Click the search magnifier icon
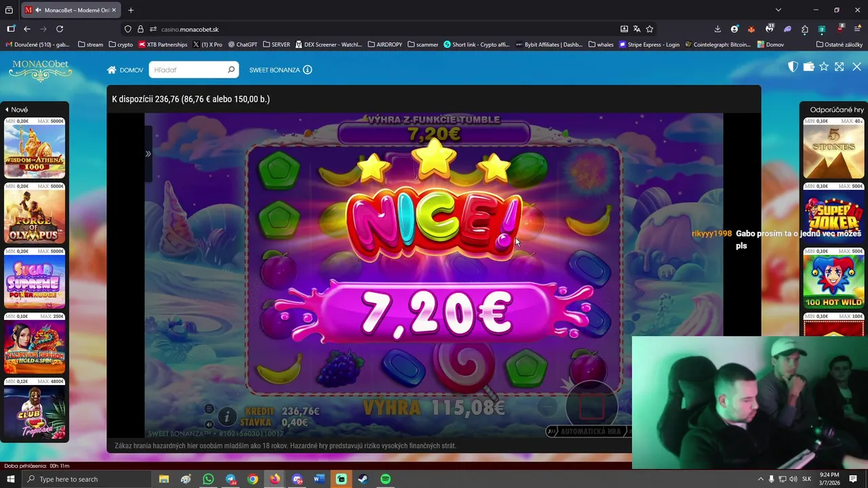Image resolution: width=868 pixels, height=488 pixels. click(x=231, y=70)
